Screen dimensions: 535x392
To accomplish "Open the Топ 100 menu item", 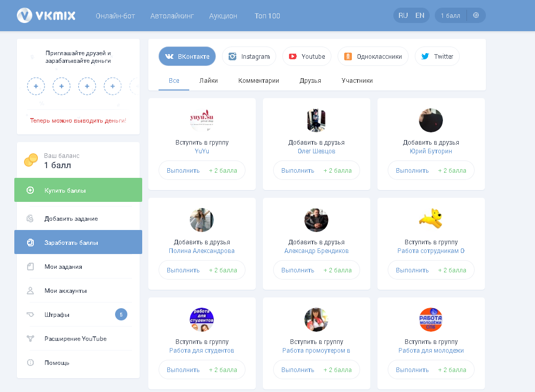I will (267, 16).
